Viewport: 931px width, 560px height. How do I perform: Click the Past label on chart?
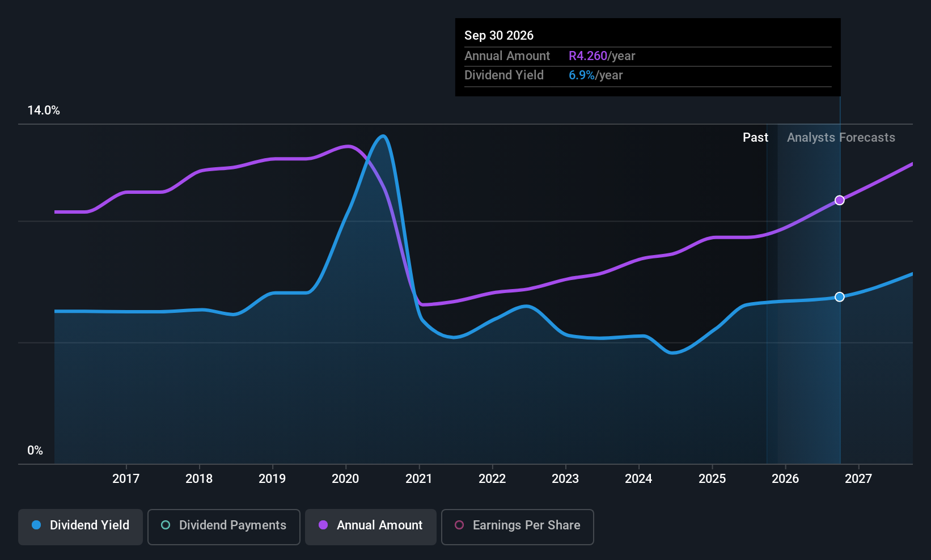pos(755,138)
